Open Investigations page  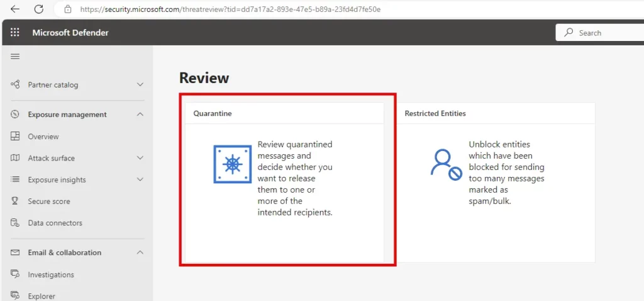pyautogui.click(x=51, y=275)
